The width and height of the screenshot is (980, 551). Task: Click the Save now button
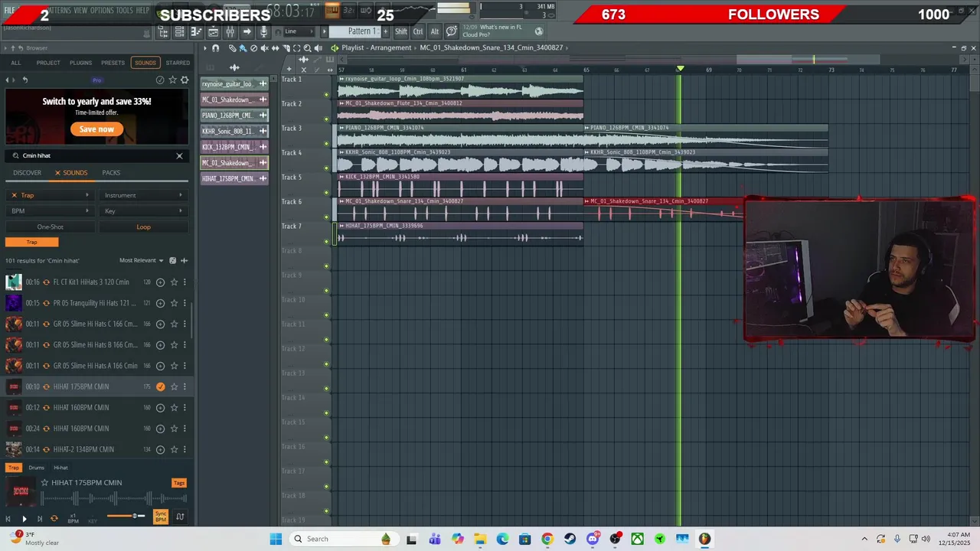point(96,129)
